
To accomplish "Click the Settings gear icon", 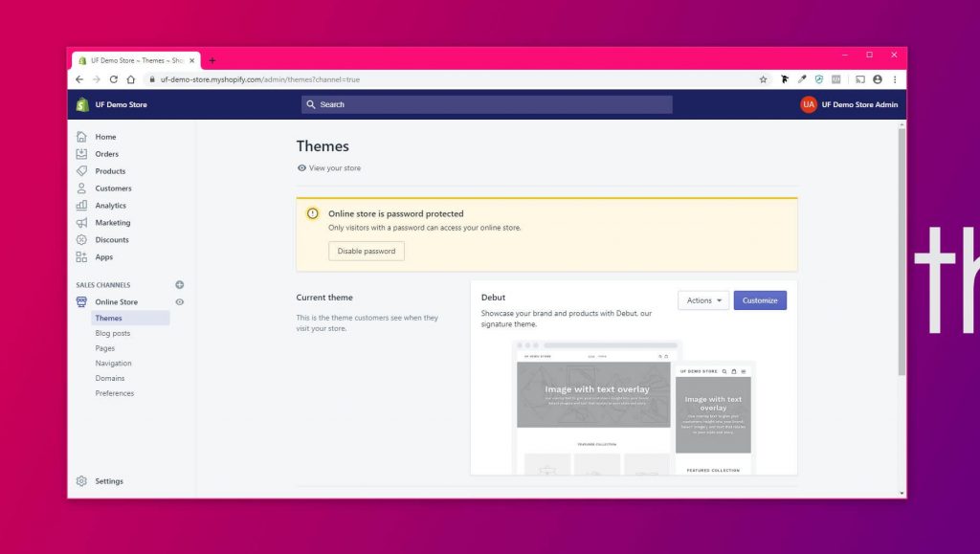I will click(x=81, y=481).
